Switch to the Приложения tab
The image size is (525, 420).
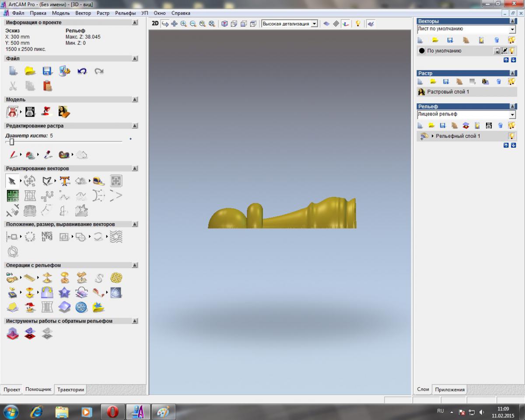pyautogui.click(x=450, y=389)
